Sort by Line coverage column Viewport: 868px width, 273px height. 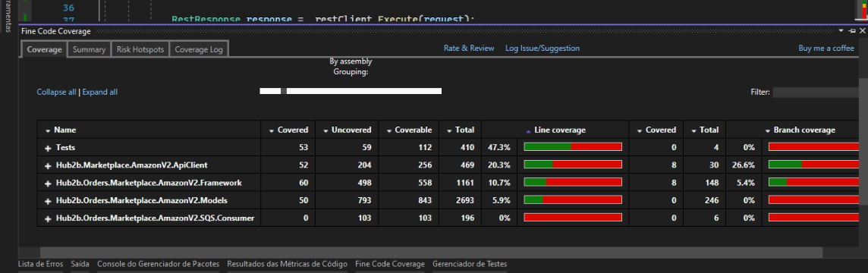point(556,130)
